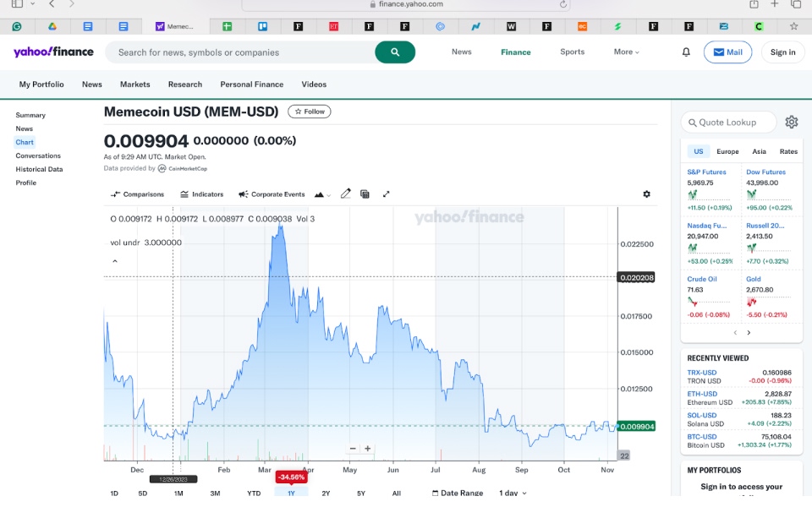Open My Portfolio menu
The width and height of the screenshot is (812, 518).
coord(41,85)
